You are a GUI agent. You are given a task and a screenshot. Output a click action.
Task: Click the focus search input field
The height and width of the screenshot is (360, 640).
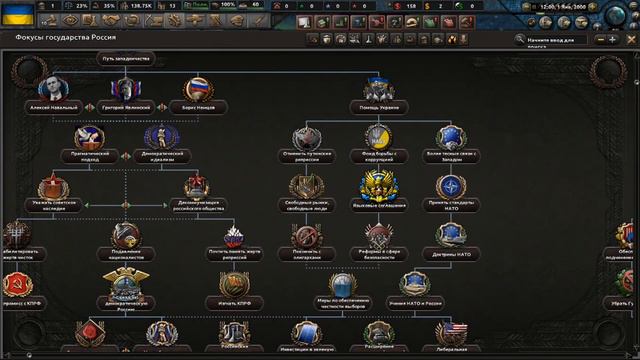click(x=556, y=40)
